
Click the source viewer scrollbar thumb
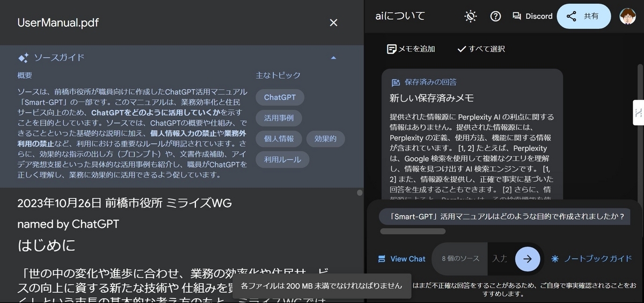click(x=360, y=193)
